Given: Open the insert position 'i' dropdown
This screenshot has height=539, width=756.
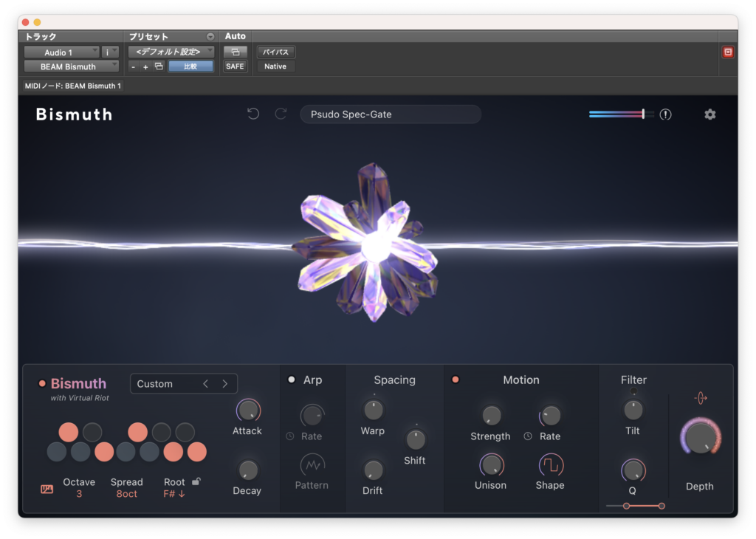Looking at the screenshot, I should coord(110,52).
